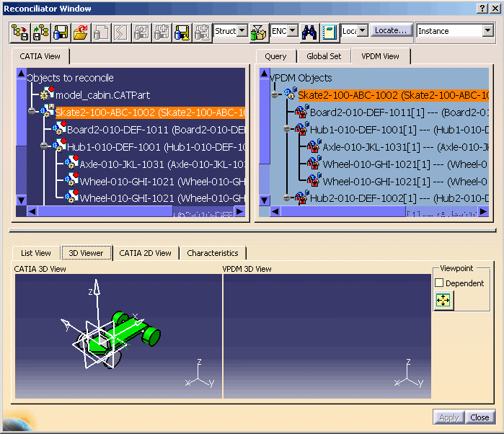Screen dimensions: 504x434
Task: Click the save-to-structure tree icon with green arrow
Action: click(x=41, y=32)
